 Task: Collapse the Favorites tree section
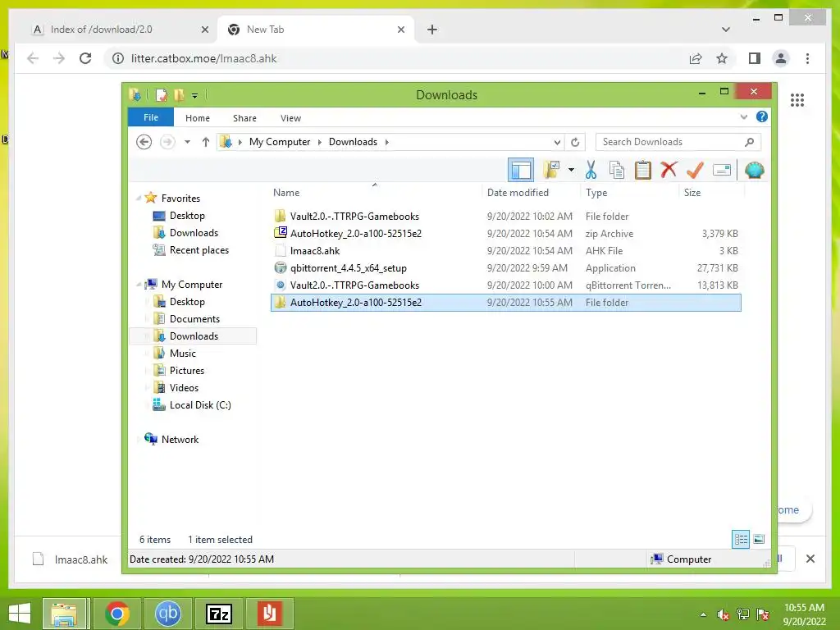(138, 199)
